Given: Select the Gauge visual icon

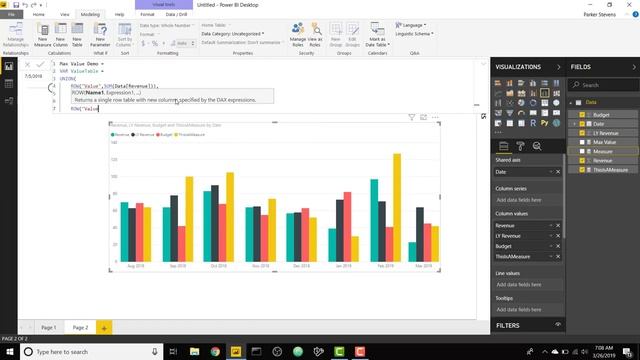Looking at the screenshot, I should click(521, 113).
